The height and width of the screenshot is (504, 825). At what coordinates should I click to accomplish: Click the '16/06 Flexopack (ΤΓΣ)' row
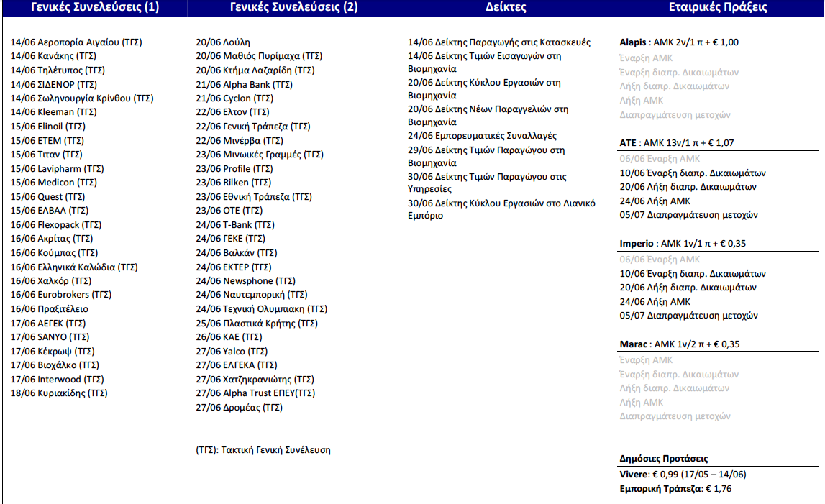56,224
